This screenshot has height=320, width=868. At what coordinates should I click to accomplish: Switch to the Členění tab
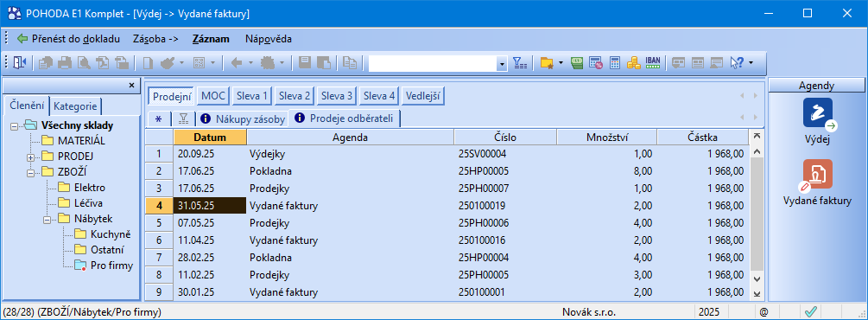click(x=27, y=106)
